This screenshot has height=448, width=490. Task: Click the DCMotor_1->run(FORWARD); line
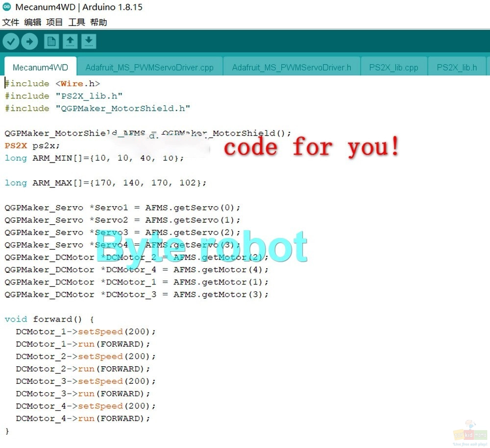click(83, 344)
